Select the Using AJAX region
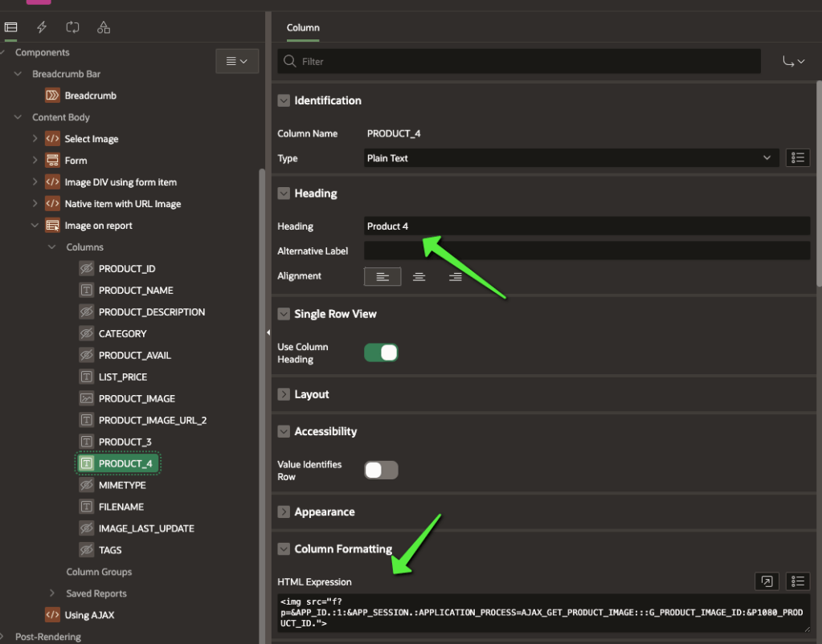 point(89,615)
